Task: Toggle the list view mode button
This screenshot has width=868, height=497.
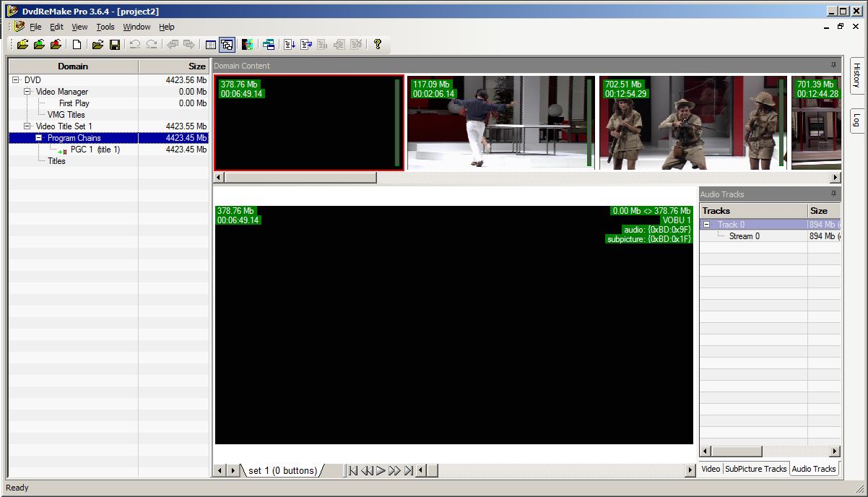Action: [x=211, y=45]
